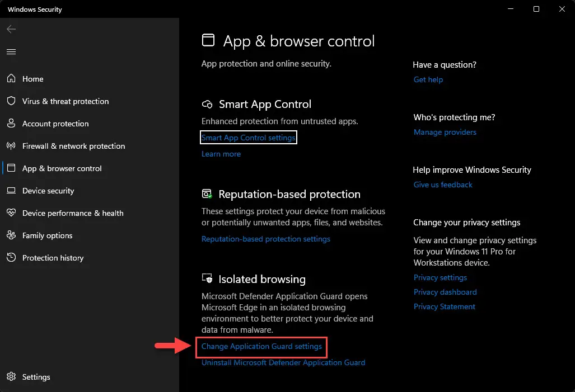Image resolution: width=575 pixels, height=392 pixels.
Task: Click the back arrow icon
Action: coord(11,29)
